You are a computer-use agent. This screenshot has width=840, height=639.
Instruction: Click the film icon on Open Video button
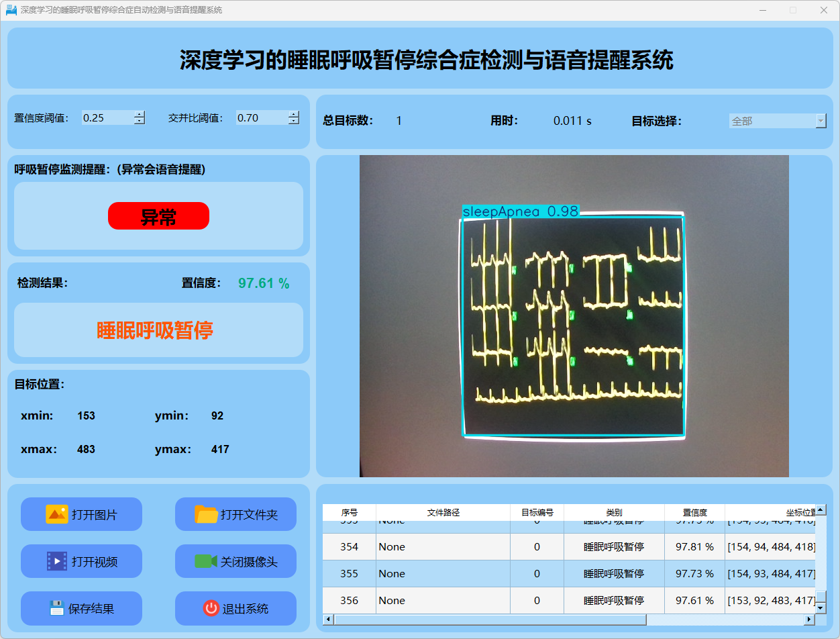tap(56, 561)
